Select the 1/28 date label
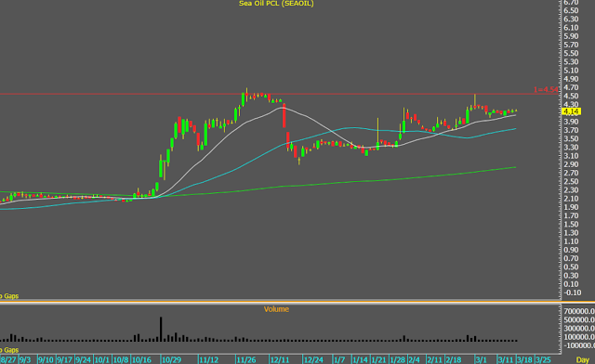595x364 pixels. (x=398, y=359)
